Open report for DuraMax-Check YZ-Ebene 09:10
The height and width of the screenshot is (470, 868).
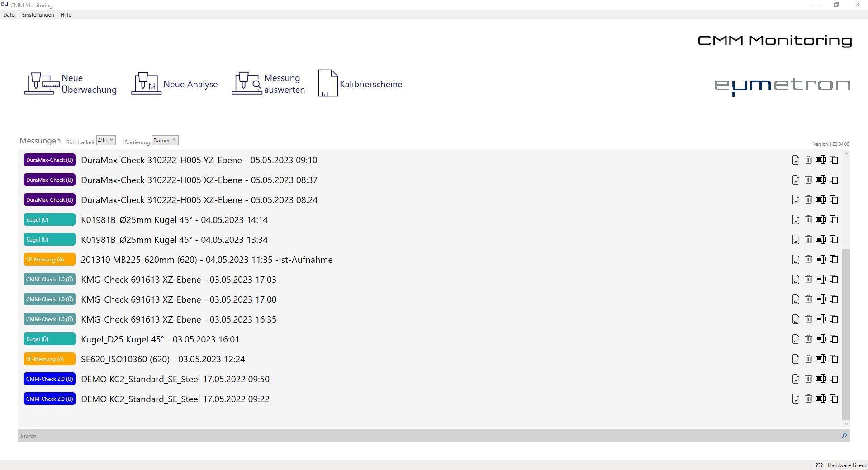[796, 160]
